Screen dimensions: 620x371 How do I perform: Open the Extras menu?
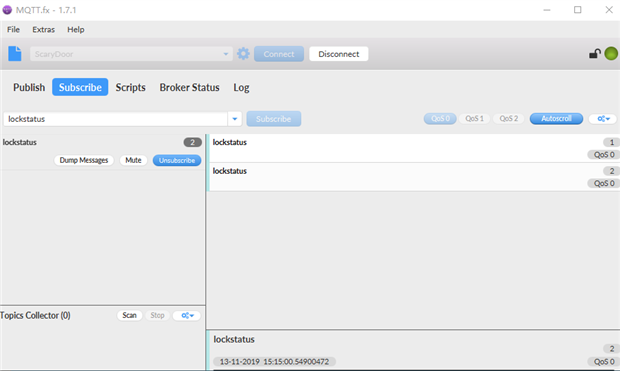43,30
